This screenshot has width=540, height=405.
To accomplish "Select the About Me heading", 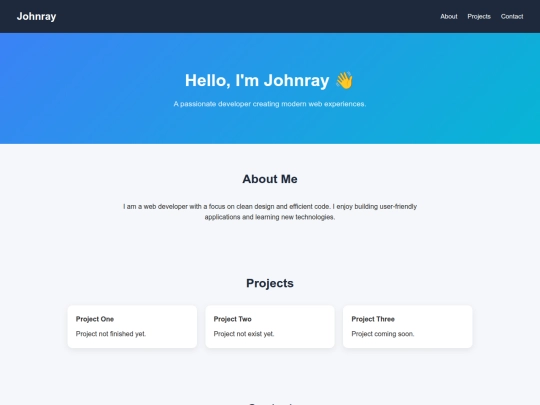I will [270, 179].
